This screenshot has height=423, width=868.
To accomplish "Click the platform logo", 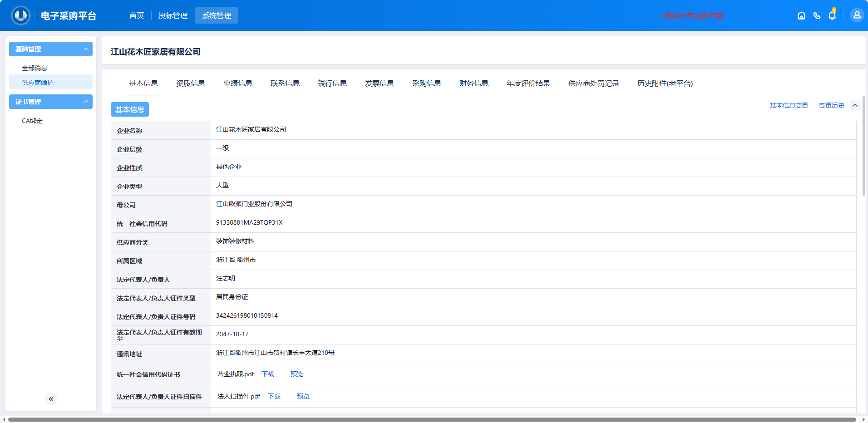I will 20,15.
